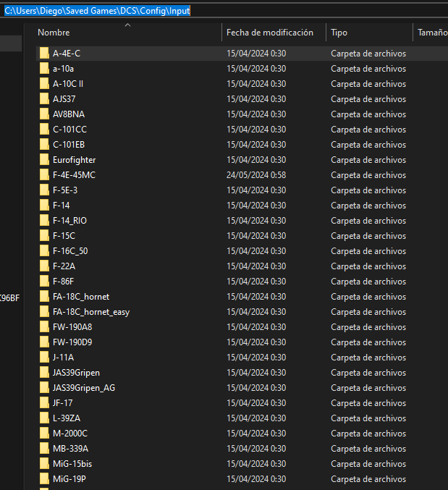The height and width of the screenshot is (490, 448).
Task: Click the AJS37 folder icon
Action: click(x=44, y=99)
